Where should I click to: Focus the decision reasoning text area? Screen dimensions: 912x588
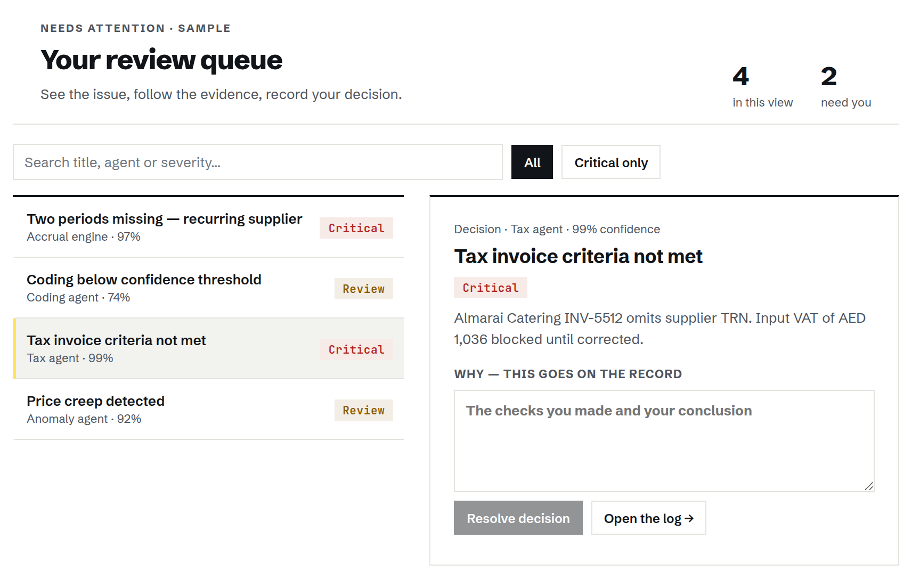tap(664, 441)
